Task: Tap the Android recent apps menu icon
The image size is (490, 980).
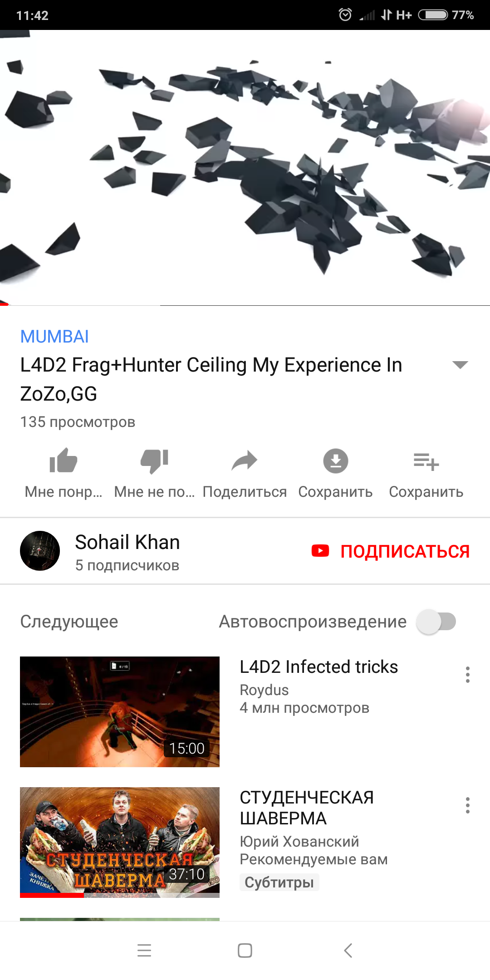Action: point(144,951)
